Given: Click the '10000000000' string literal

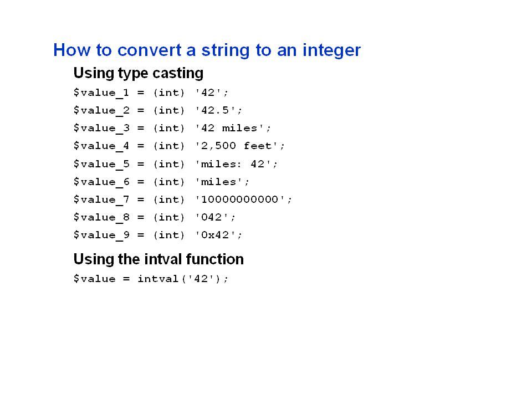Looking at the screenshot, I should pyautogui.click(x=240, y=199).
